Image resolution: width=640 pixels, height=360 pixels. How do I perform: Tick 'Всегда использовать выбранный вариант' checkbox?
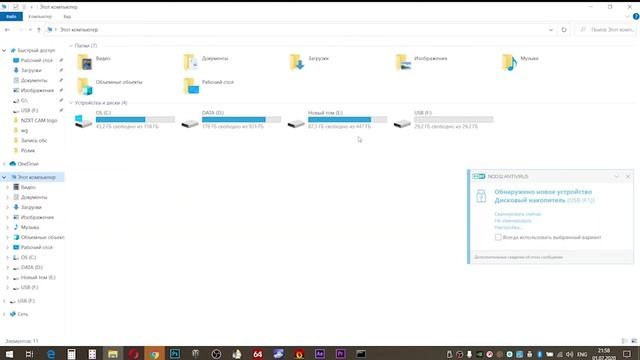point(498,237)
